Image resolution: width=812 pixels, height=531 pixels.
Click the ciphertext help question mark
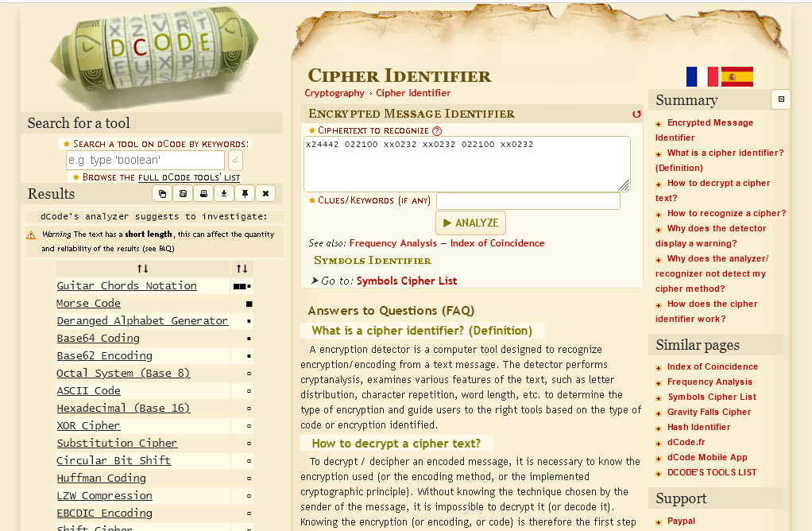pyautogui.click(x=437, y=130)
